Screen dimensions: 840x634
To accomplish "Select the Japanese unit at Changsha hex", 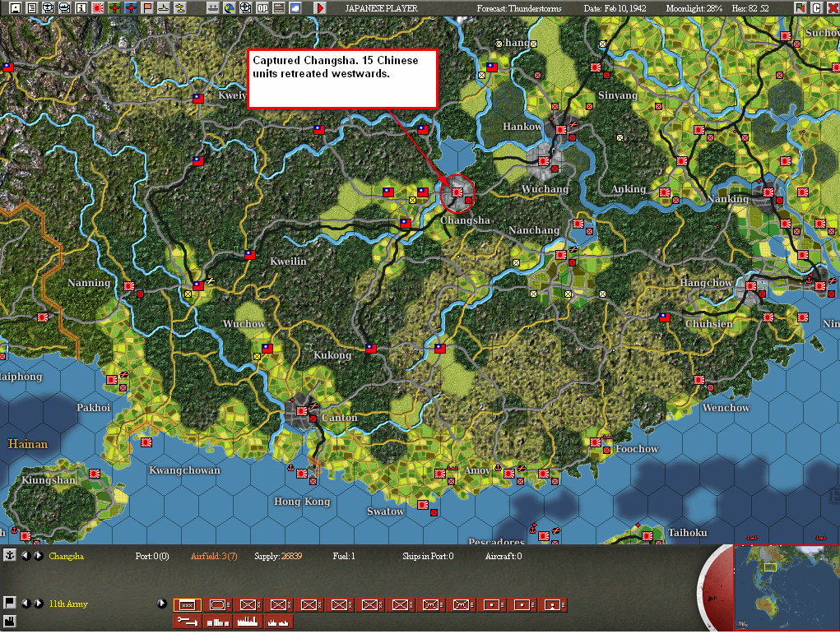I will (x=457, y=192).
